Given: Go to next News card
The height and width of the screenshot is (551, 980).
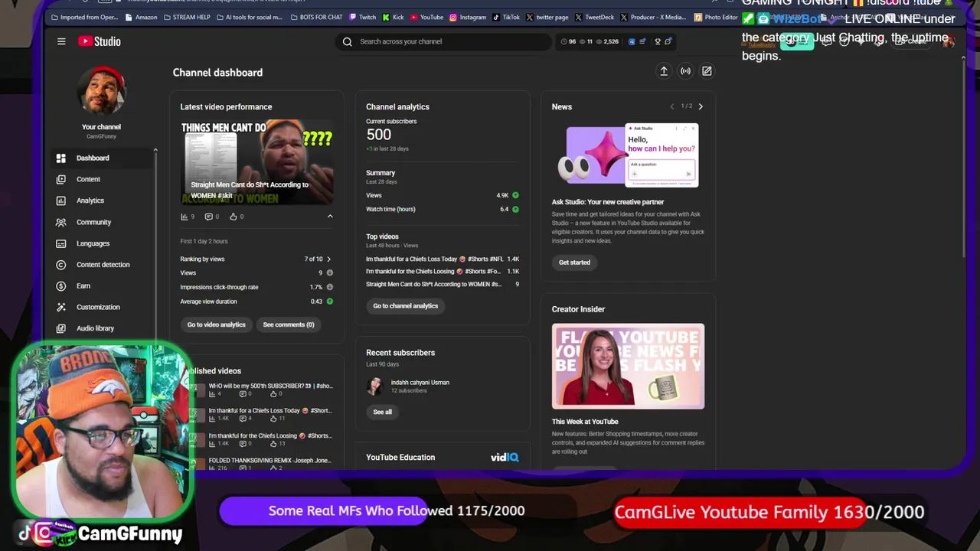Looking at the screenshot, I should [x=701, y=106].
